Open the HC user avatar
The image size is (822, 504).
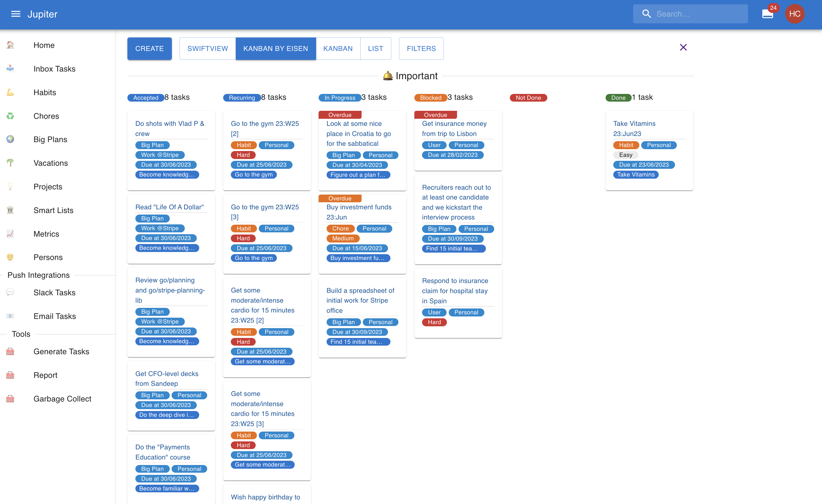click(x=794, y=14)
